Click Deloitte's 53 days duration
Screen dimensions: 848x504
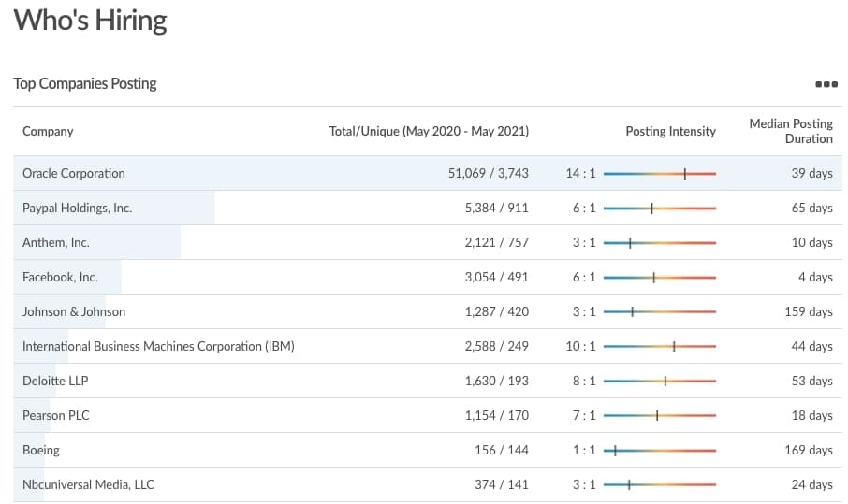[x=811, y=381]
